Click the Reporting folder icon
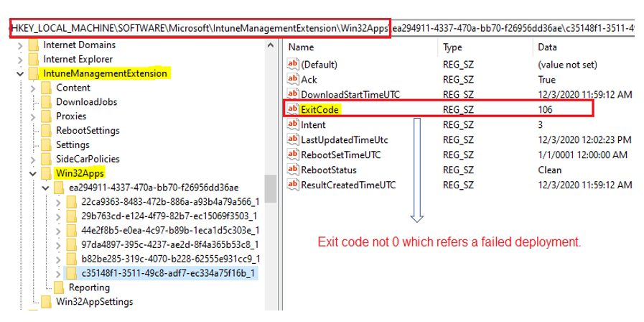644x322 pixels. click(59, 287)
